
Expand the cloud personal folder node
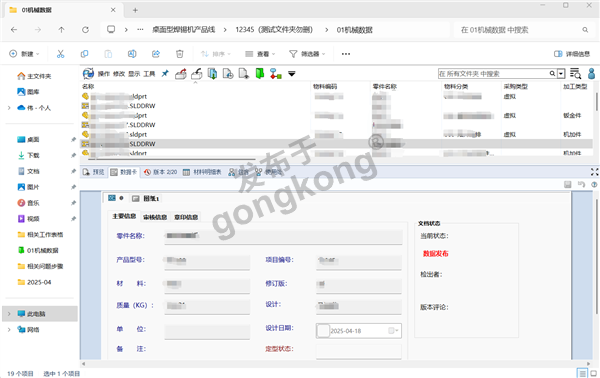tap(9, 108)
